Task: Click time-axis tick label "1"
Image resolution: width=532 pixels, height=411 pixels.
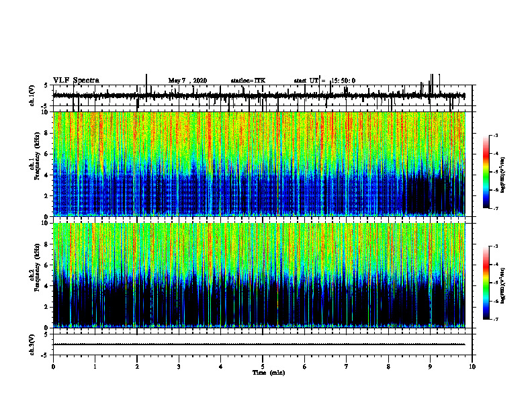Action: [x=95, y=367]
